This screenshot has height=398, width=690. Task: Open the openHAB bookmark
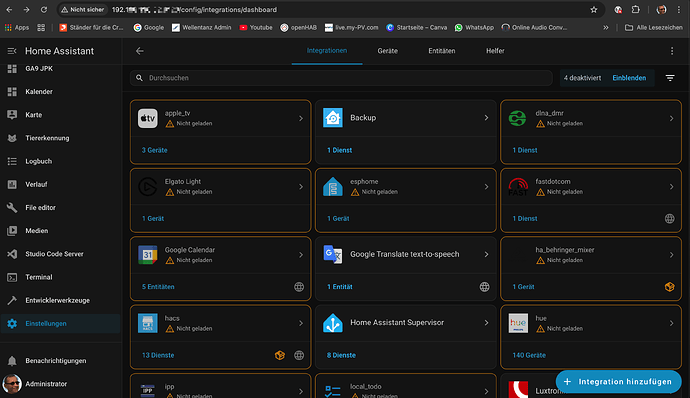(x=299, y=28)
